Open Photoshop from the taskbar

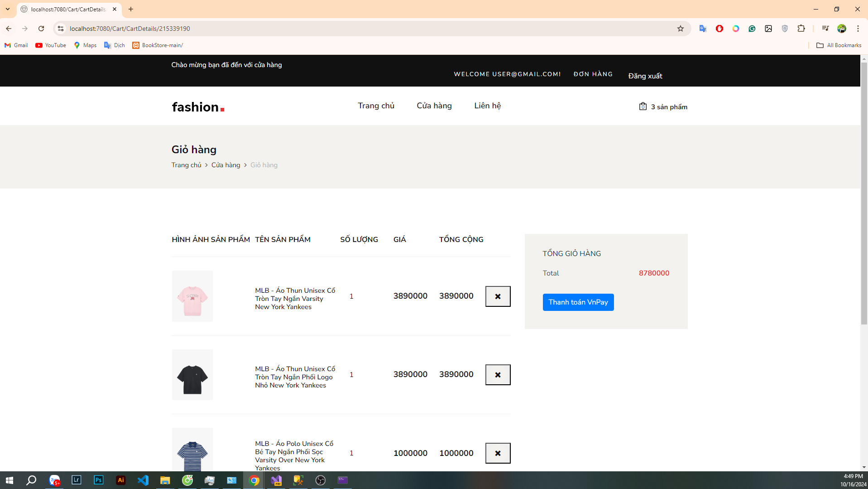coord(98,480)
